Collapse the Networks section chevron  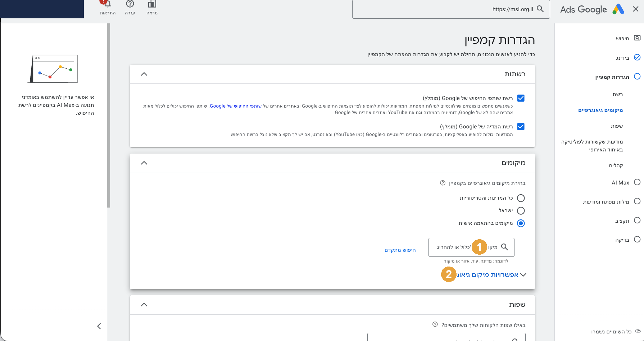(x=144, y=74)
